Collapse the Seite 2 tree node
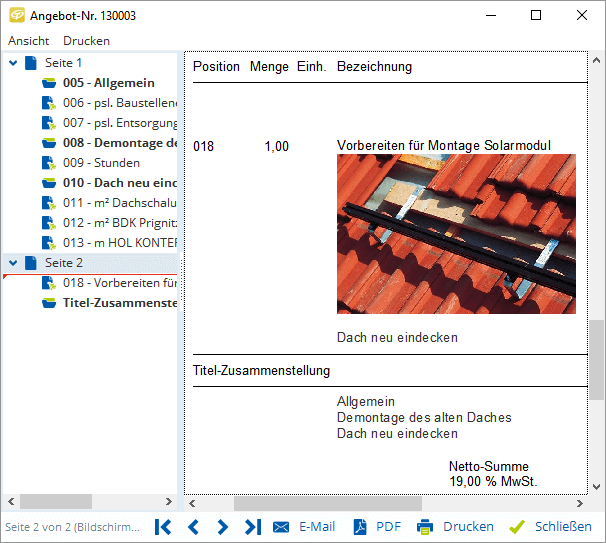 point(12,263)
